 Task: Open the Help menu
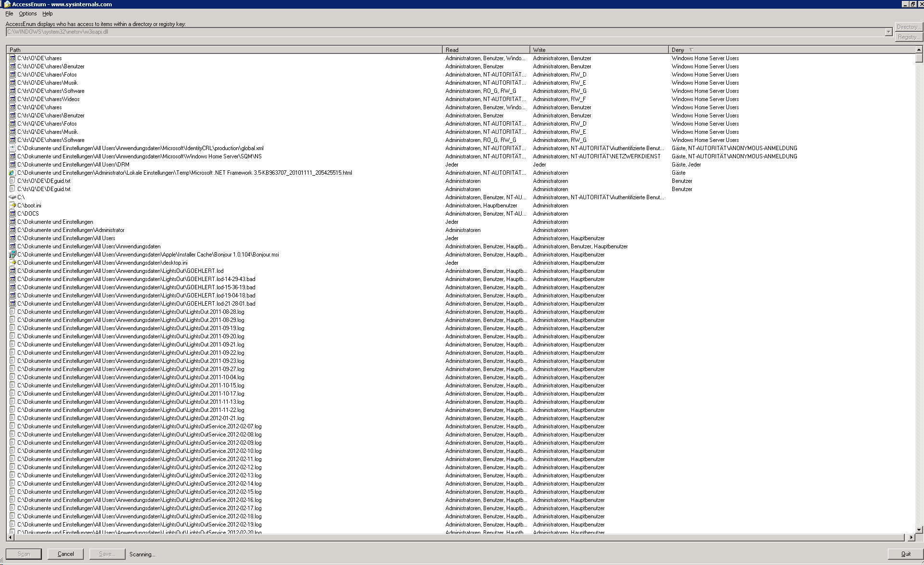[47, 13]
